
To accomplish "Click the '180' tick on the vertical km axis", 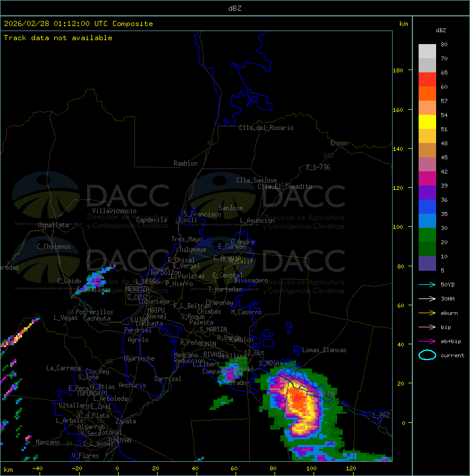I will pyautogui.click(x=398, y=71).
